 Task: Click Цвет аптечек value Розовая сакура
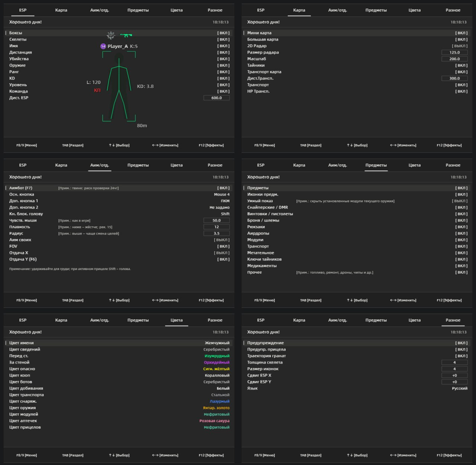click(215, 421)
